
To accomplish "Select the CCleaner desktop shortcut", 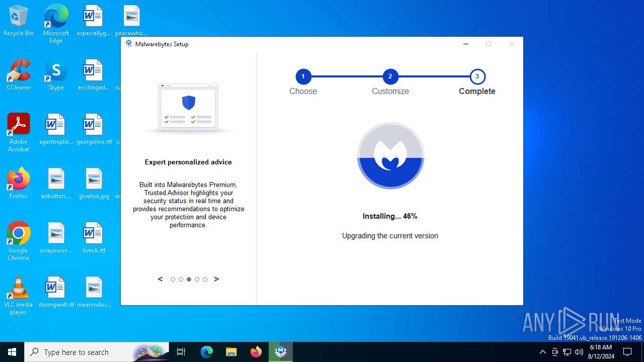I will tap(19, 75).
